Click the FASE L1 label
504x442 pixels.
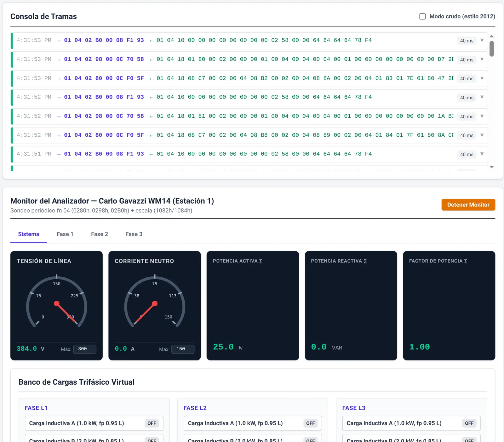(36, 408)
